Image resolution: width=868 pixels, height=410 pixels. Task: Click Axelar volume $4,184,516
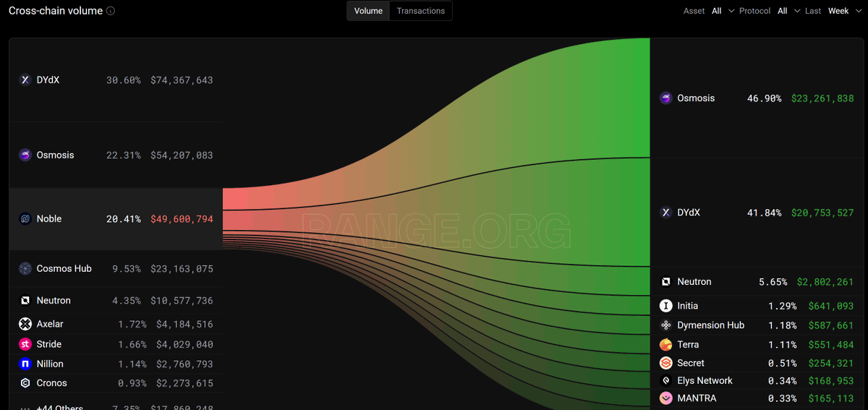point(184,325)
